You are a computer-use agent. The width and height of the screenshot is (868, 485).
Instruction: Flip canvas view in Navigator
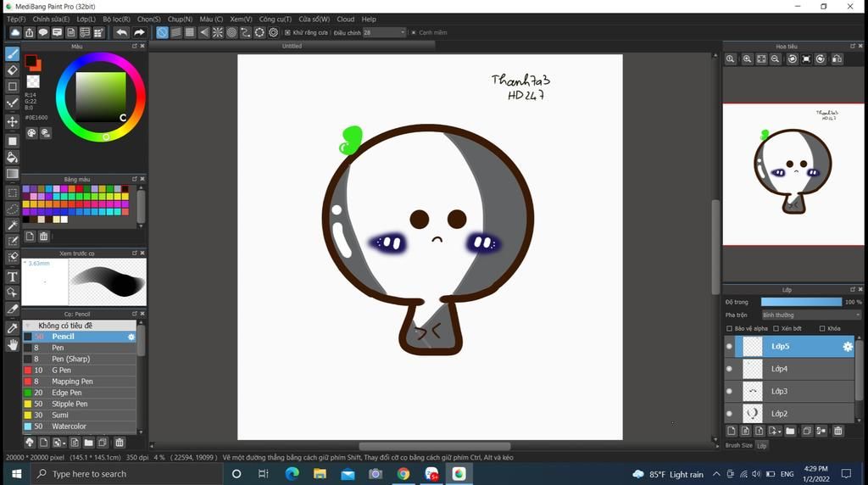pyautogui.click(x=837, y=59)
